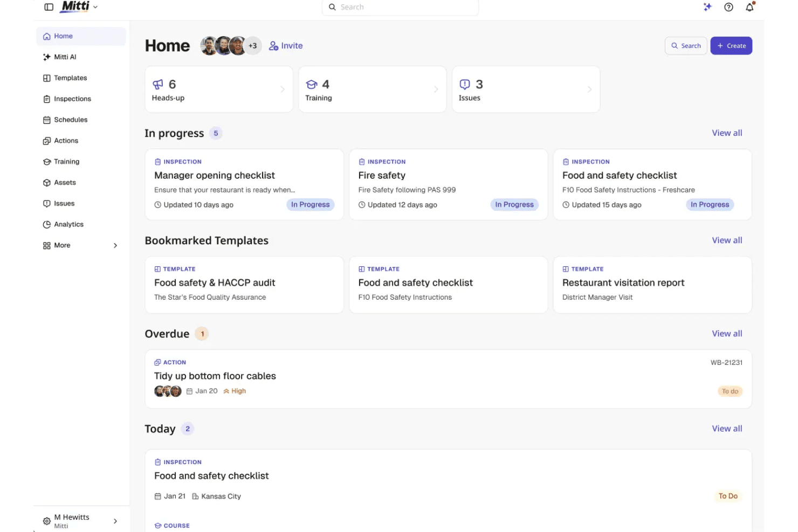This screenshot has width=798, height=532.
Task: Click the megaphone icon on Heads-up card
Action: 158,84
